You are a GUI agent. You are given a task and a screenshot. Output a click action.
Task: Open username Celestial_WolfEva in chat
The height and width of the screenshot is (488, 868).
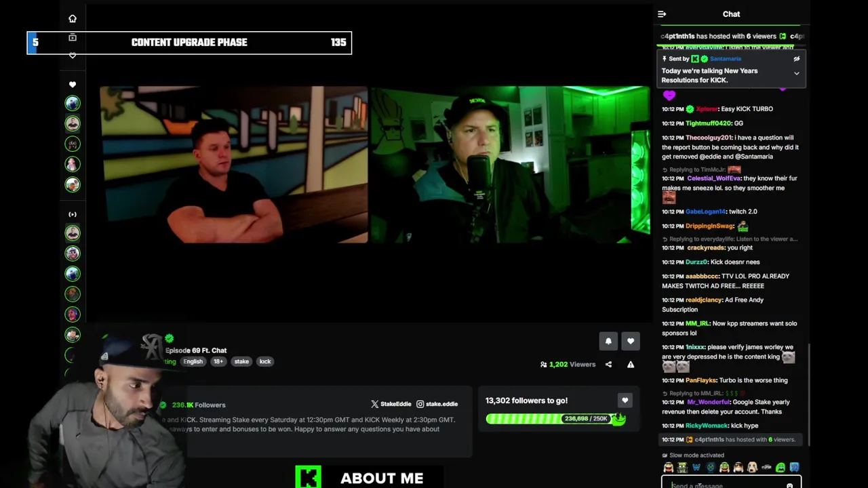[713, 178]
